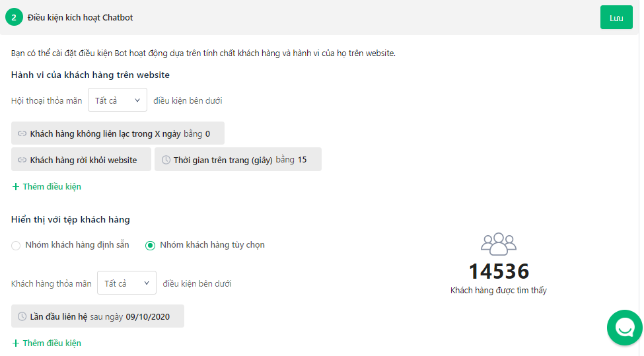Viewport: 644px width, 356px height.
Task: Click Thêm điều kiện under website behavior
Action: click(46, 186)
